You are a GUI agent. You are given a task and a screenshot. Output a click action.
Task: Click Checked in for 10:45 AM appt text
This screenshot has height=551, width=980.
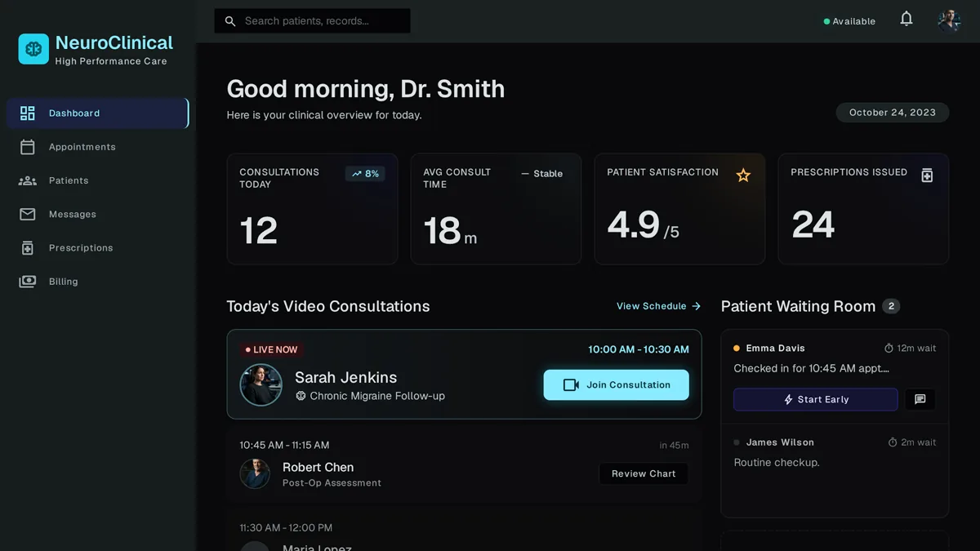pyautogui.click(x=811, y=369)
